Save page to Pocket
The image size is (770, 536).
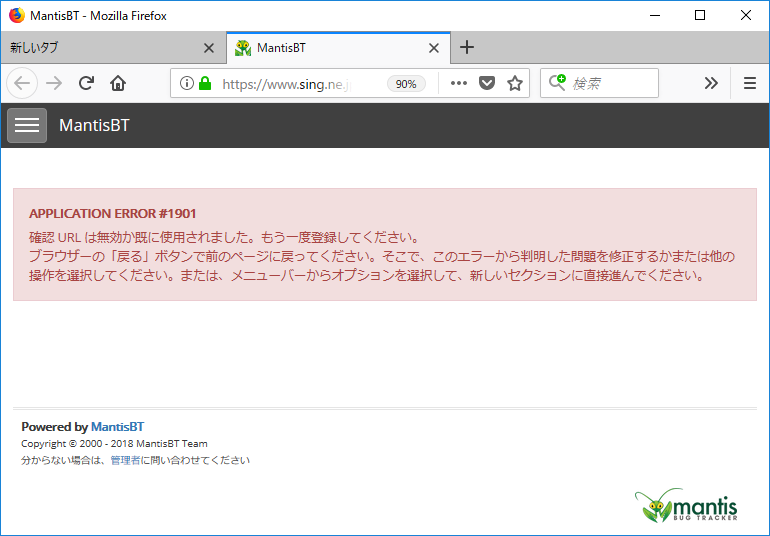487,84
